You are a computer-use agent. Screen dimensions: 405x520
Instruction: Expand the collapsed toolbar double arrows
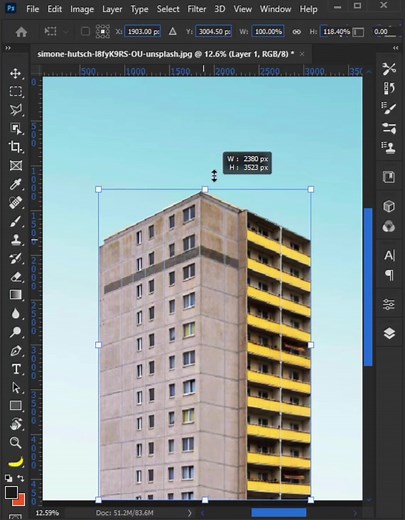[8, 48]
